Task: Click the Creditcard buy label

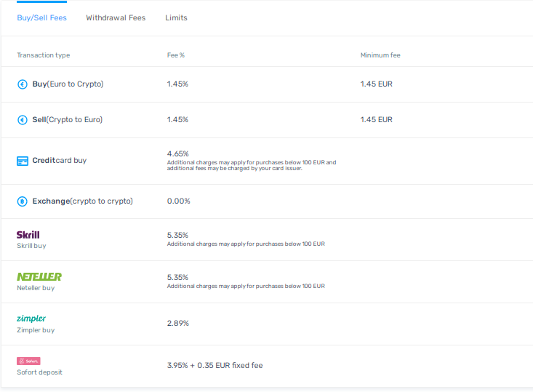Action: coord(60,161)
